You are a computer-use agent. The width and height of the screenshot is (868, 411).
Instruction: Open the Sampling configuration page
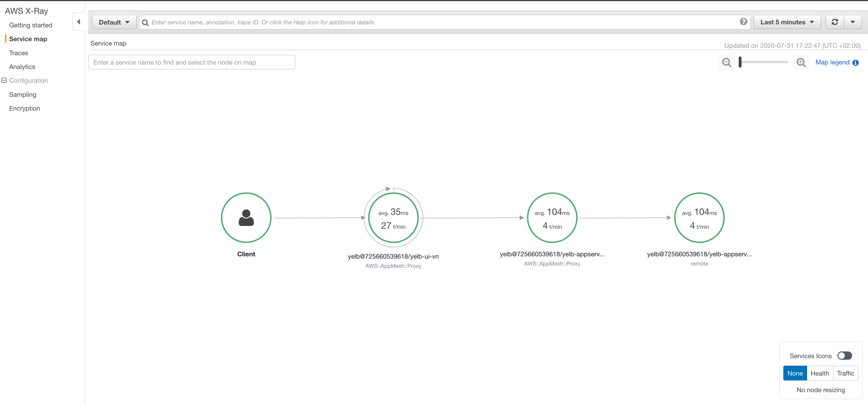tap(22, 94)
